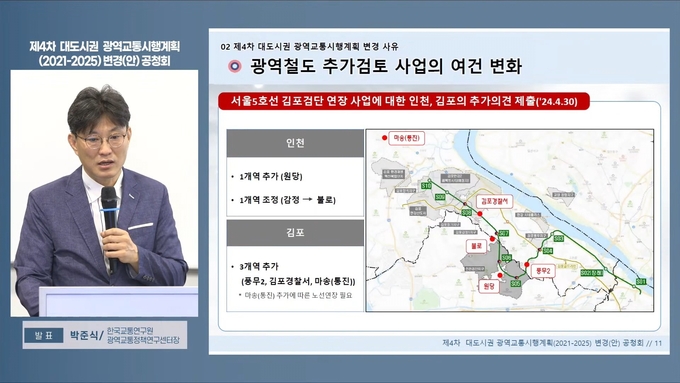
Task: Click the green S03 station marker
Action: [559, 238]
